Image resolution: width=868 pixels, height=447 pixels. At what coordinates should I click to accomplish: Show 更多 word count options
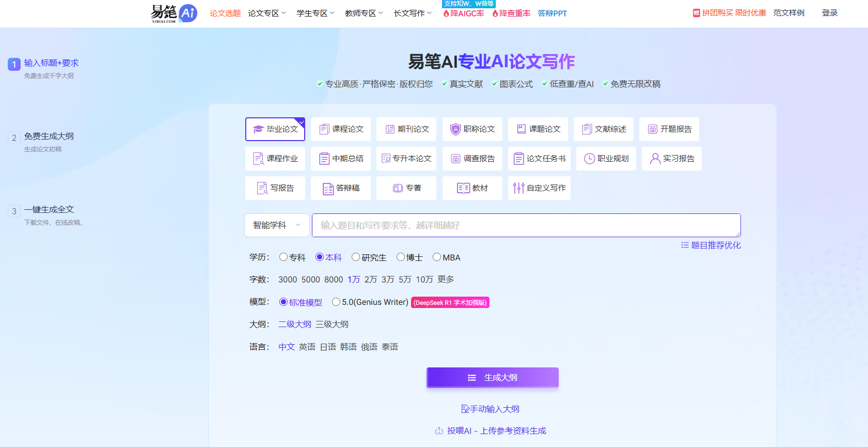click(x=446, y=280)
